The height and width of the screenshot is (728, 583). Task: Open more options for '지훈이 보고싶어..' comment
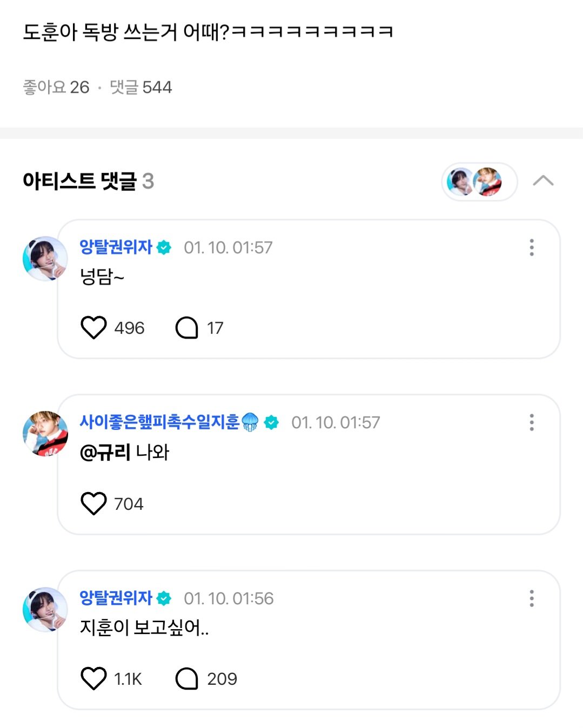(532, 598)
